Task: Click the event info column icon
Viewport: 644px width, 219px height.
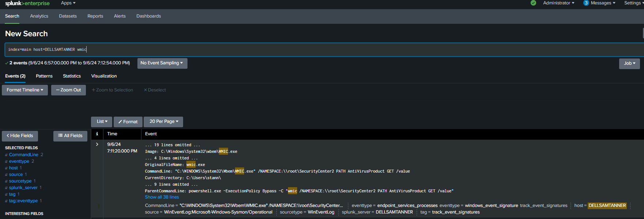Action: pyautogui.click(x=97, y=134)
